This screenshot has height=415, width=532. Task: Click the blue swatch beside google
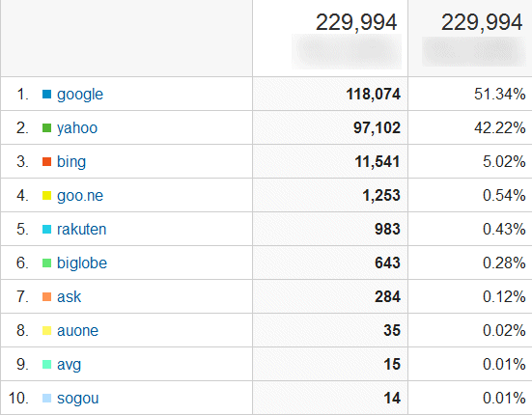(x=46, y=94)
